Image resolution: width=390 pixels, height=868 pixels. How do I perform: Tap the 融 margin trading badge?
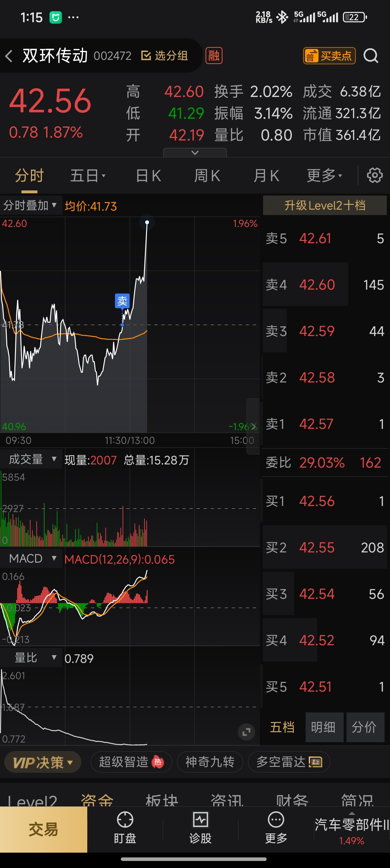pyautogui.click(x=214, y=56)
